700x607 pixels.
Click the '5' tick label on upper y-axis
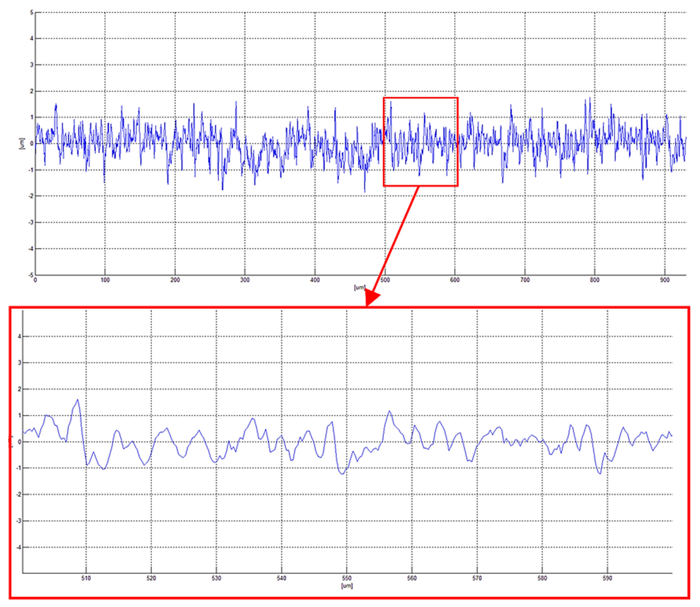(32, 12)
